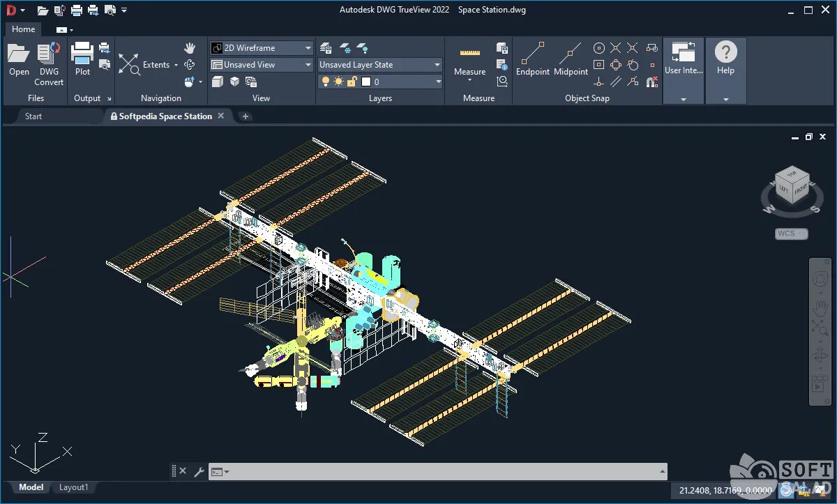Toggle Center object snap circle icon

598,48
